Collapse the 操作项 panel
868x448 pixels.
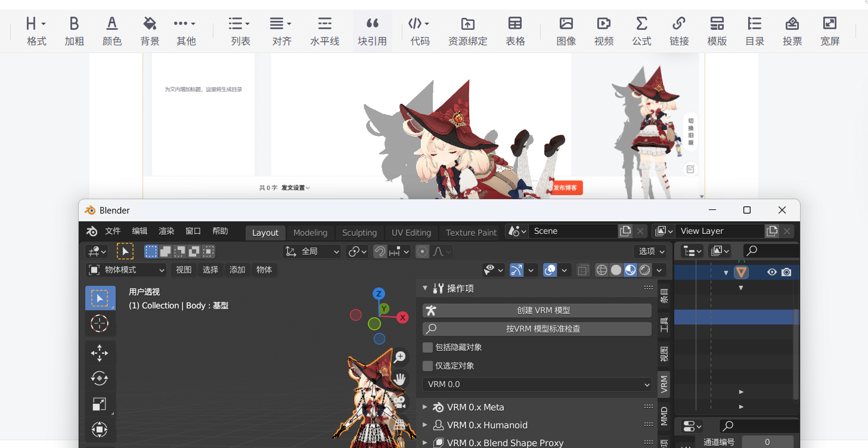coord(425,288)
